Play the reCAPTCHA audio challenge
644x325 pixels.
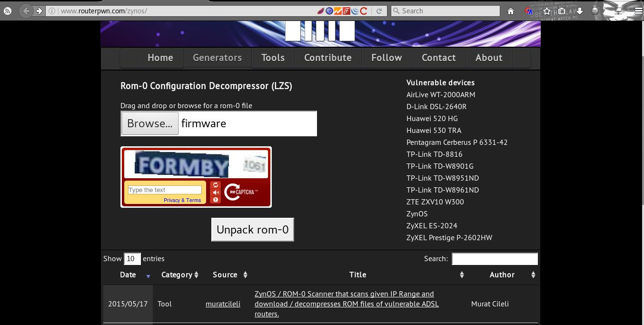pos(216,193)
